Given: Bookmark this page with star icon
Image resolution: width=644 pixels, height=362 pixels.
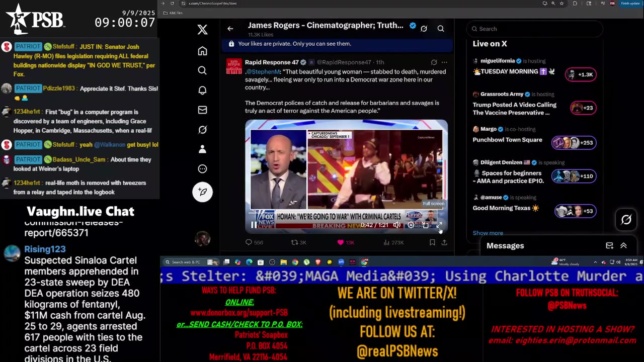Looking at the screenshot, I should (x=561, y=4).
